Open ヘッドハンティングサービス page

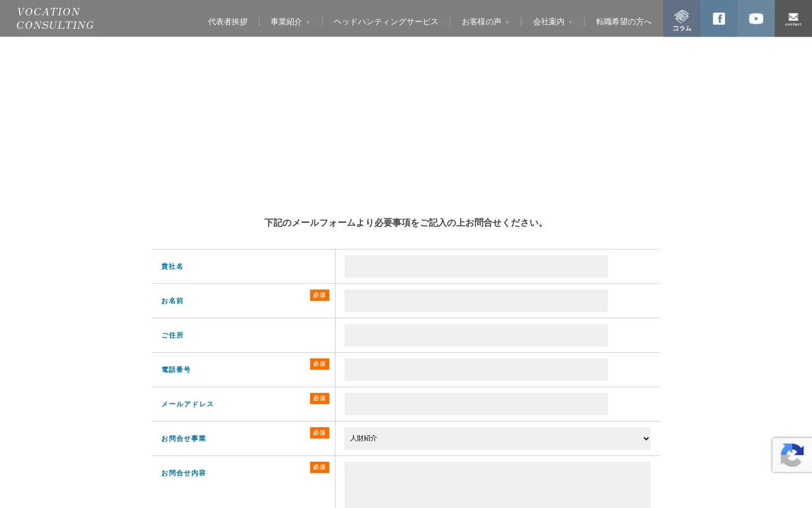(x=386, y=21)
